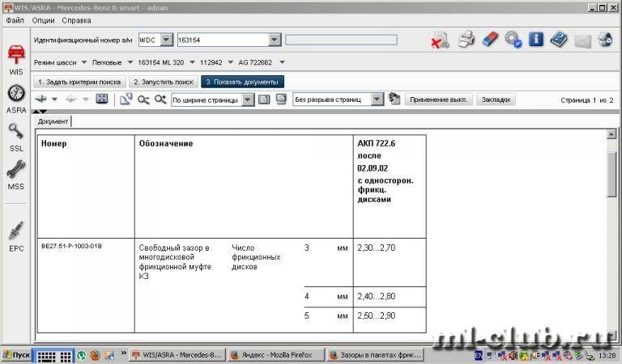Open the Справка menu
Screen dimensions: 622x364
click(x=77, y=20)
